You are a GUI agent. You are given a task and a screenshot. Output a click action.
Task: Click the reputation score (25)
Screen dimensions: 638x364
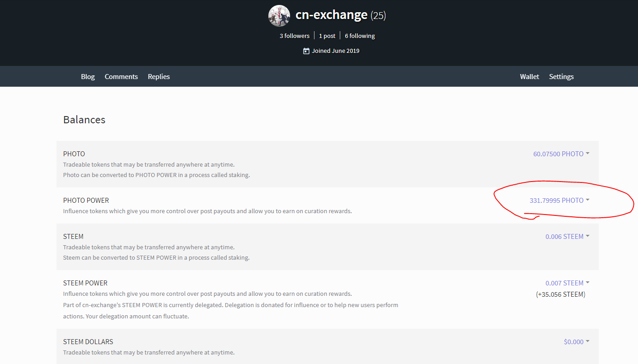click(x=378, y=16)
